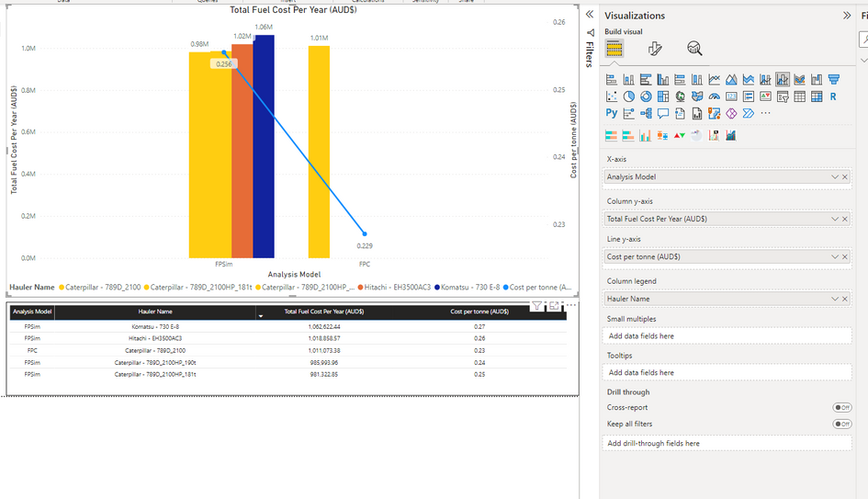Select the Stacked bar chart visual
Screen dimensions: 868x499
click(612, 80)
